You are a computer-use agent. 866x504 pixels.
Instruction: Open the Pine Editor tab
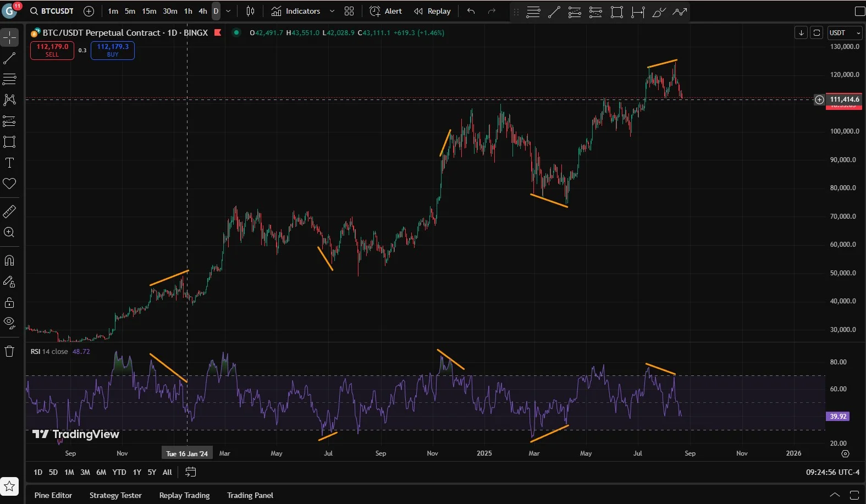click(x=53, y=495)
